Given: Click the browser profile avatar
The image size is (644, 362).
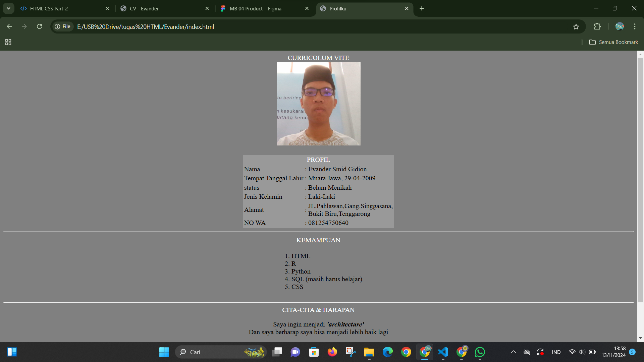Looking at the screenshot, I should coord(620,26).
